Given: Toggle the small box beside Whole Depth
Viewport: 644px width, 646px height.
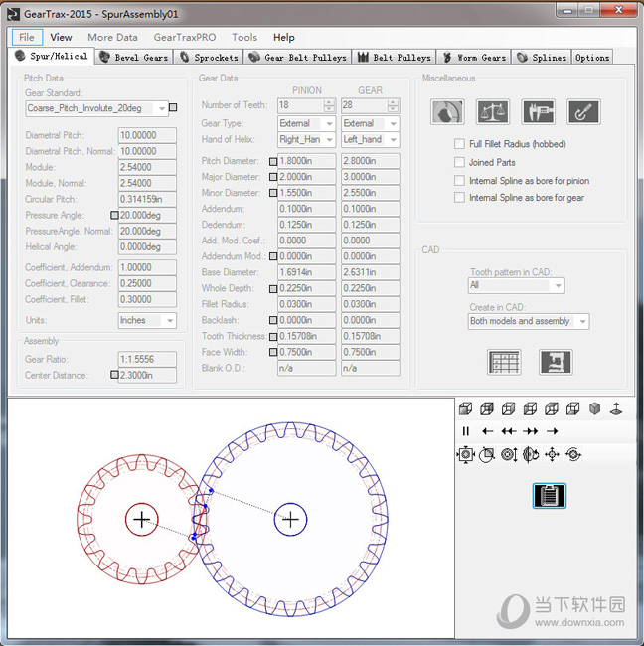Looking at the screenshot, I should [x=272, y=289].
